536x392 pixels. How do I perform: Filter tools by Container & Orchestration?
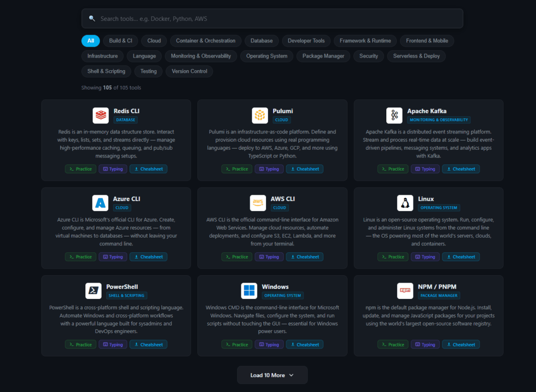(x=206, y=41)
